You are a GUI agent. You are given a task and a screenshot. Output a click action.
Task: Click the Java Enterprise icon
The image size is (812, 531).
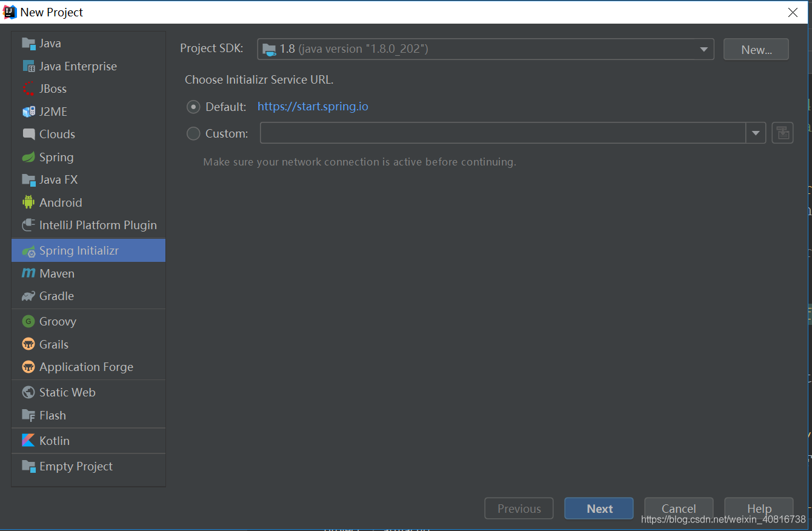[x=28, y=66]
